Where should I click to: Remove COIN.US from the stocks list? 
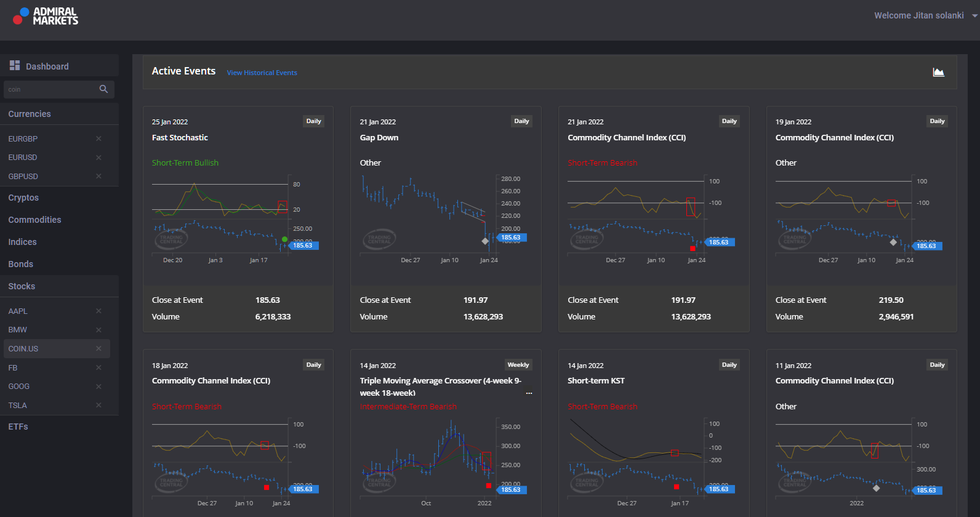click(x=98, y=348)
